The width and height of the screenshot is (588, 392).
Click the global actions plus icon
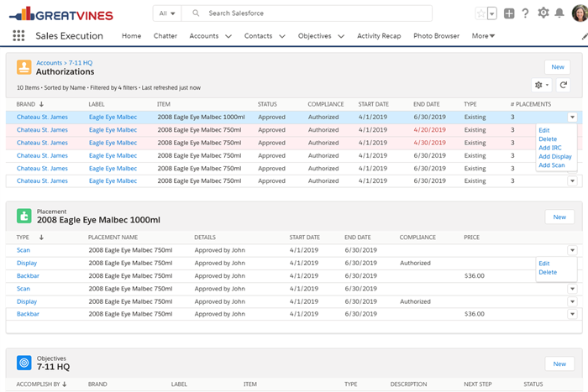point(509,13)
